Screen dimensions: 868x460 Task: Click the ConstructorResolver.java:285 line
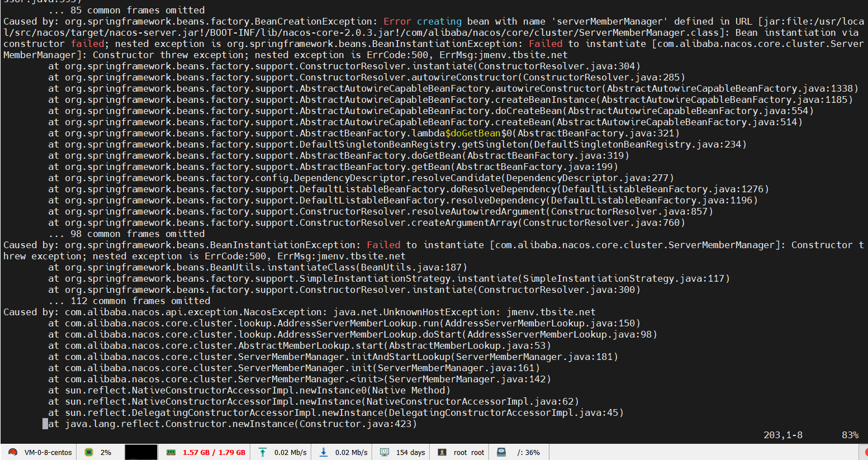[367, 77]
